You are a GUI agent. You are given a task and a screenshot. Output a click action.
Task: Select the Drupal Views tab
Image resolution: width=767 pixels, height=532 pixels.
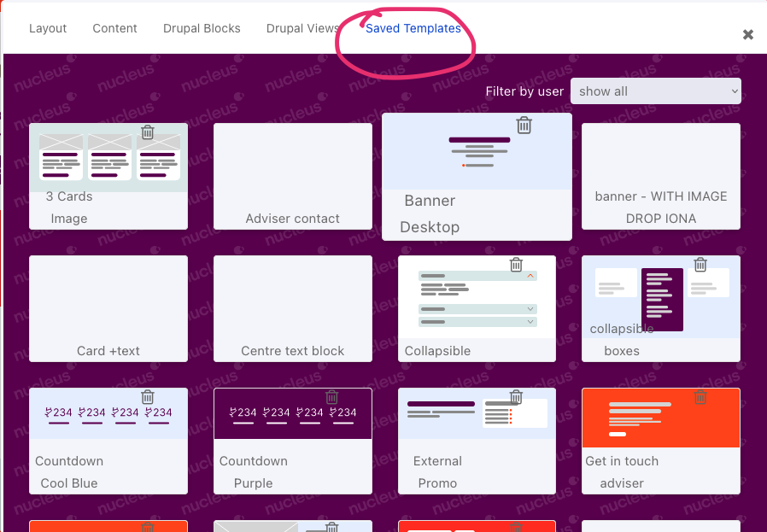click(x=303, y=28)
